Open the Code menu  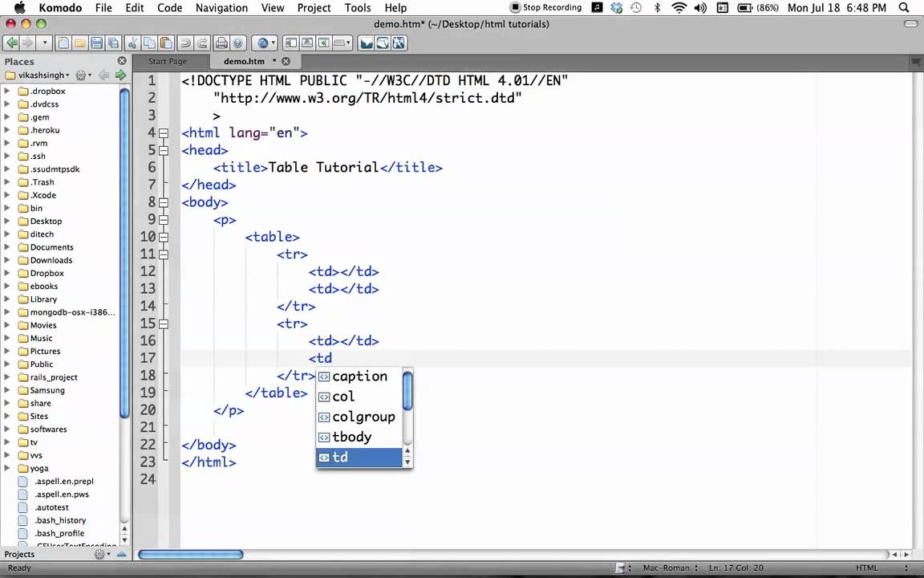169,8
